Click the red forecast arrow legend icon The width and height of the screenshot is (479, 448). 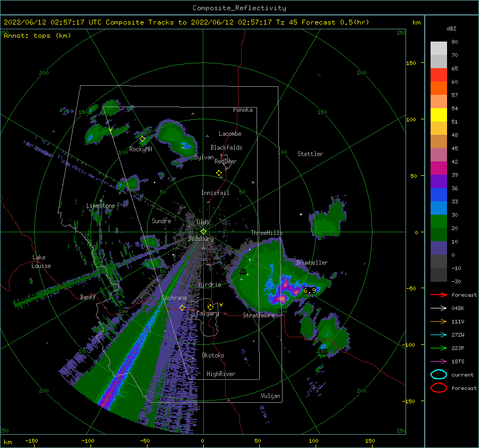439,295
